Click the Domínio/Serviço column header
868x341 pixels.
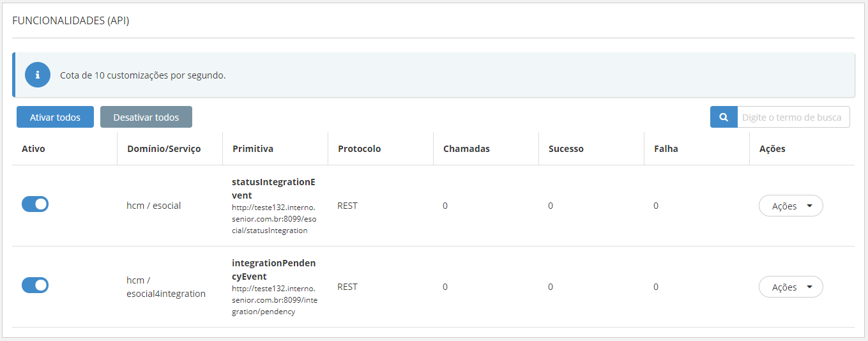pyautogui.click(x=164, y=149)
